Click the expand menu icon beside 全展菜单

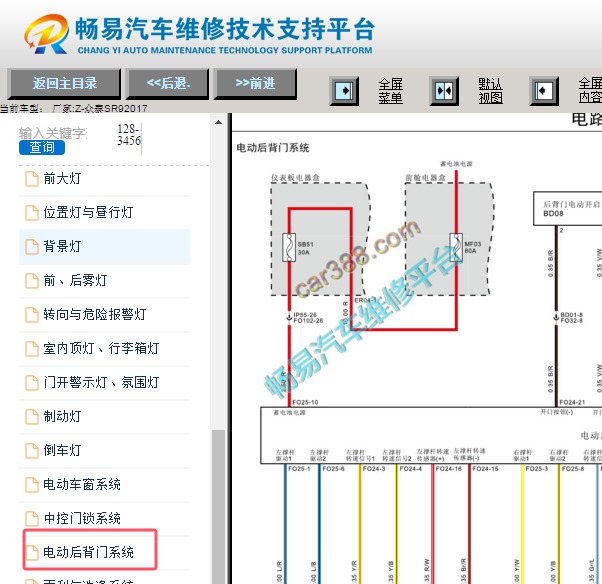[x=344, y=91]
